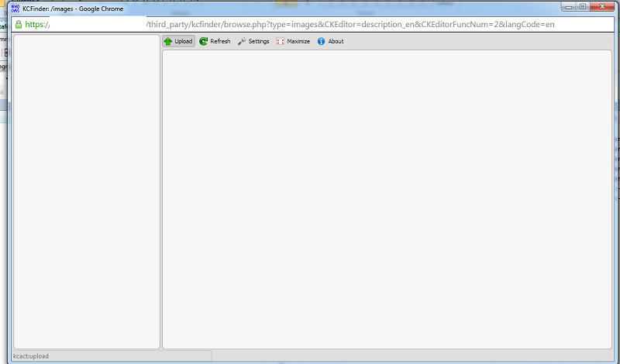Click the Upload toolbar button

[179, 41]
